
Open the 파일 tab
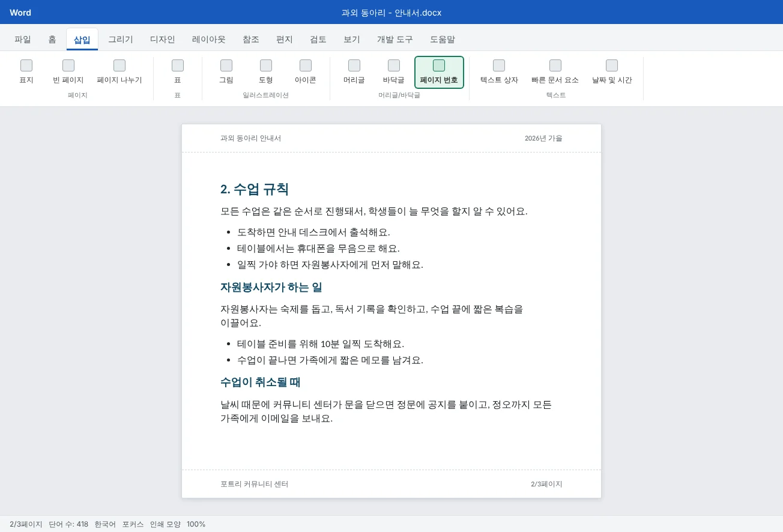pyautogui.click(x=23, y=40)
